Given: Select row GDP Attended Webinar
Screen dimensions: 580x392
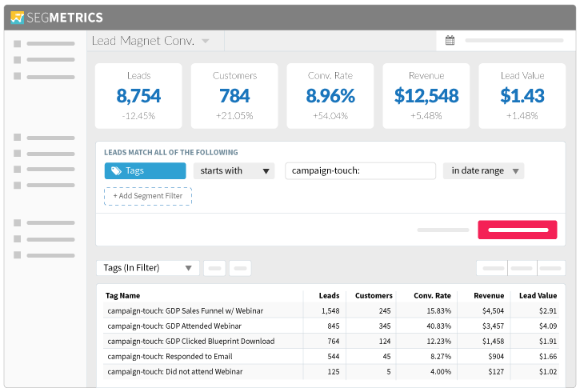Looking at the screenshot, I should pyautogui.click(x=331, y=326).
